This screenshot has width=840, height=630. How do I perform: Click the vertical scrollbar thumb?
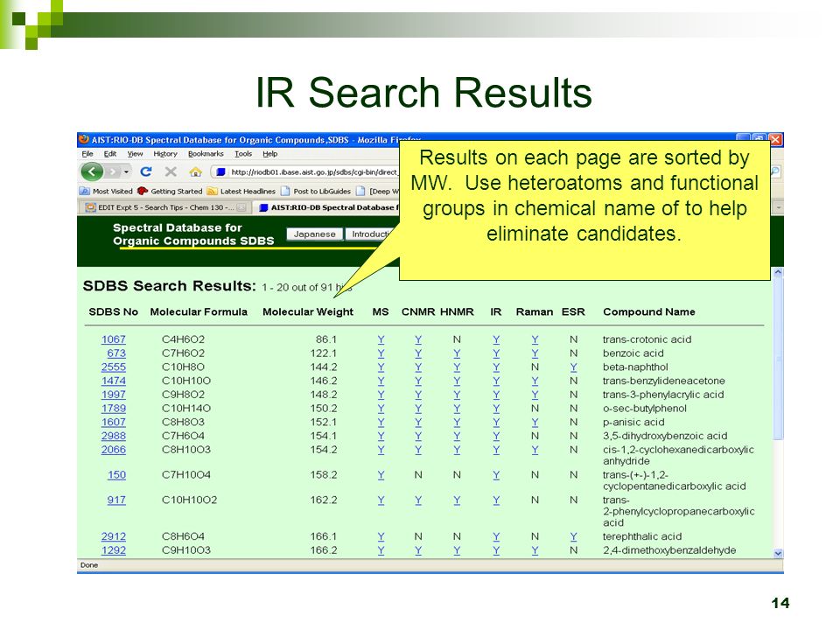click(x=779, y=358)
